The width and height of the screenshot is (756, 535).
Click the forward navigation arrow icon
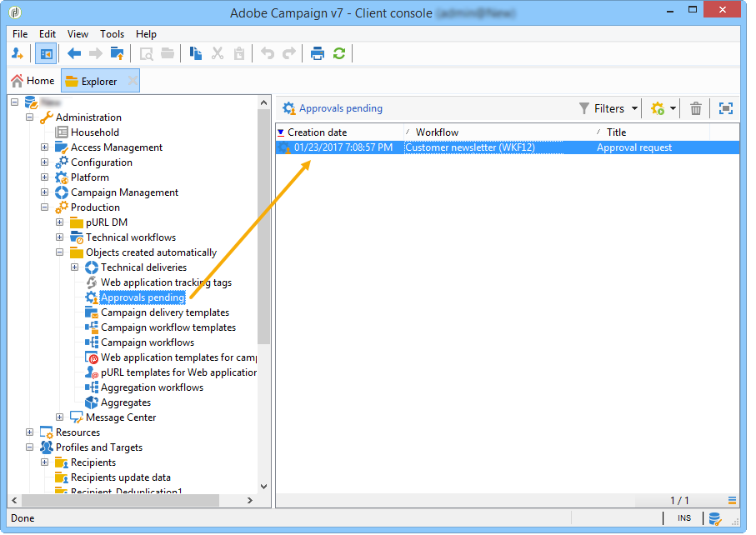[x=96, y=53]
